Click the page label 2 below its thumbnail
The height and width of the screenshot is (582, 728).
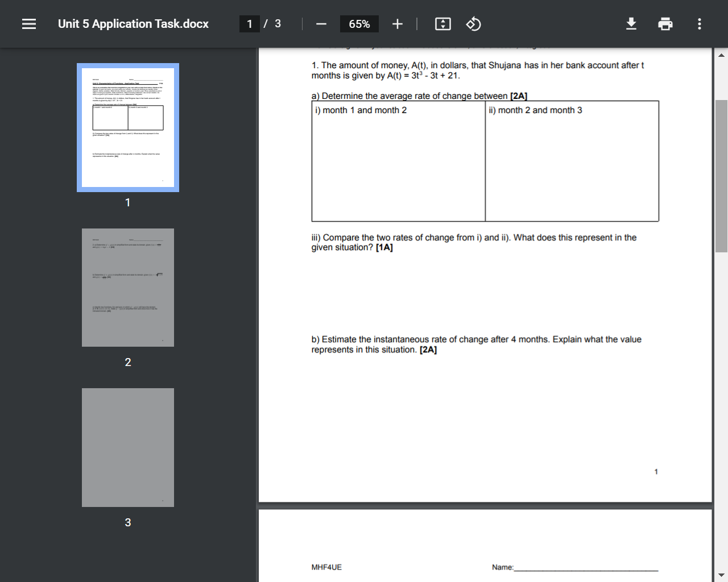(x=127, y=361)
